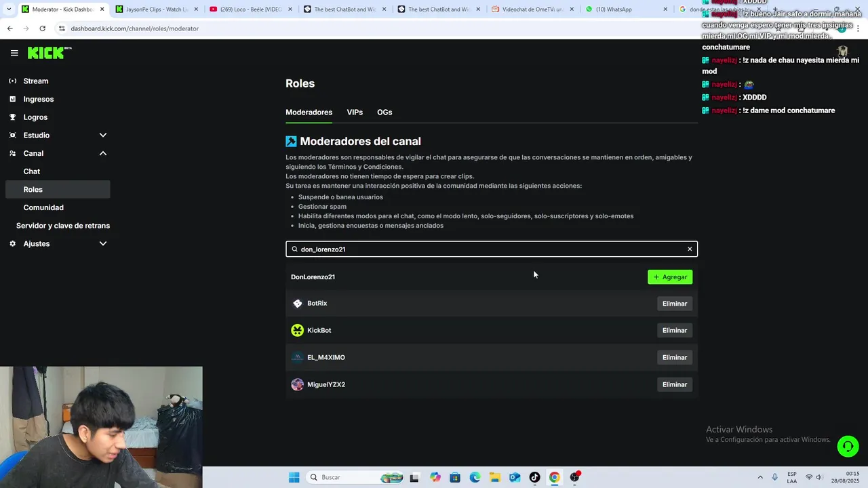Click the taskbar Buscar search box
This screenshot has height=488, width=868.
click(x=355, y=477)
